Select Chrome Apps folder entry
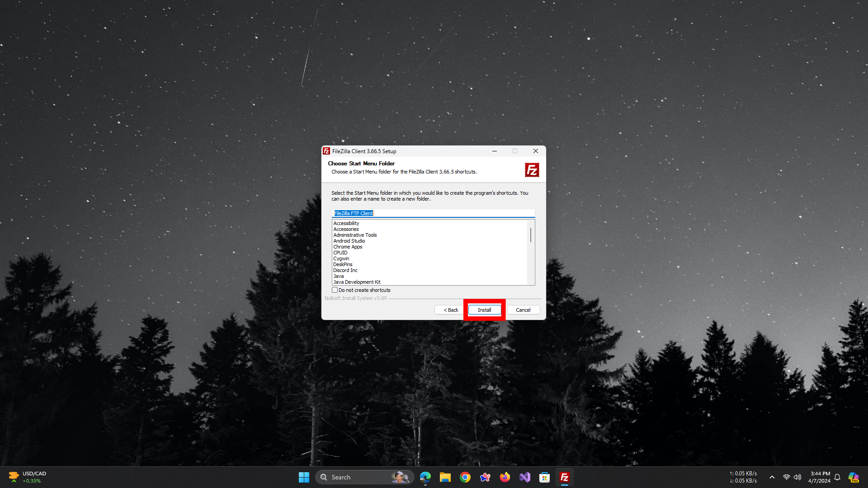The height and width of the screenshot is (488, 868). click(348, 247)
